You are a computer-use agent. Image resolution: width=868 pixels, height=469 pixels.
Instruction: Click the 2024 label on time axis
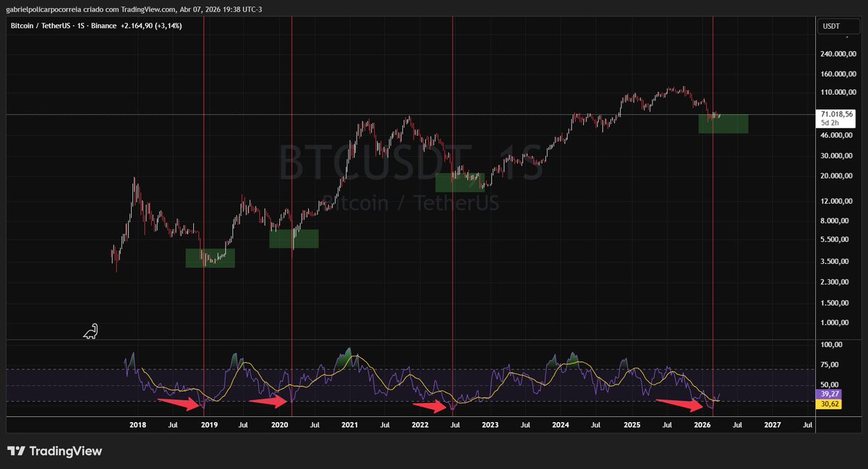click(561, 426)
